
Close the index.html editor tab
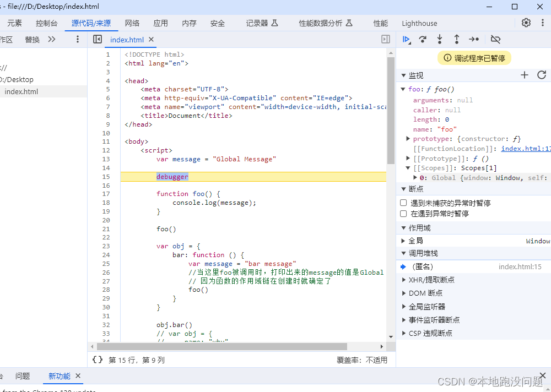pos(151,39)
